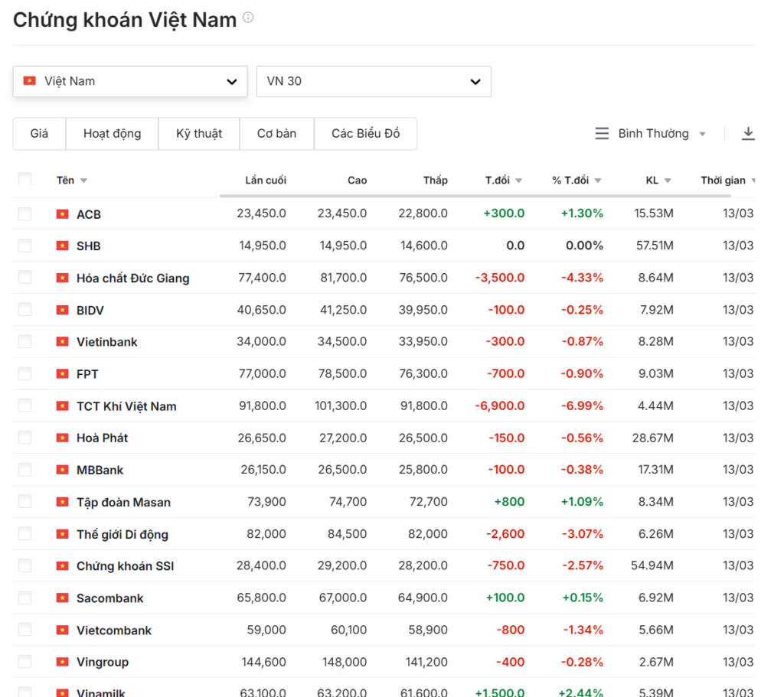
Task: Switch to the Kỹ thuật tab
Action: point(199,133)
